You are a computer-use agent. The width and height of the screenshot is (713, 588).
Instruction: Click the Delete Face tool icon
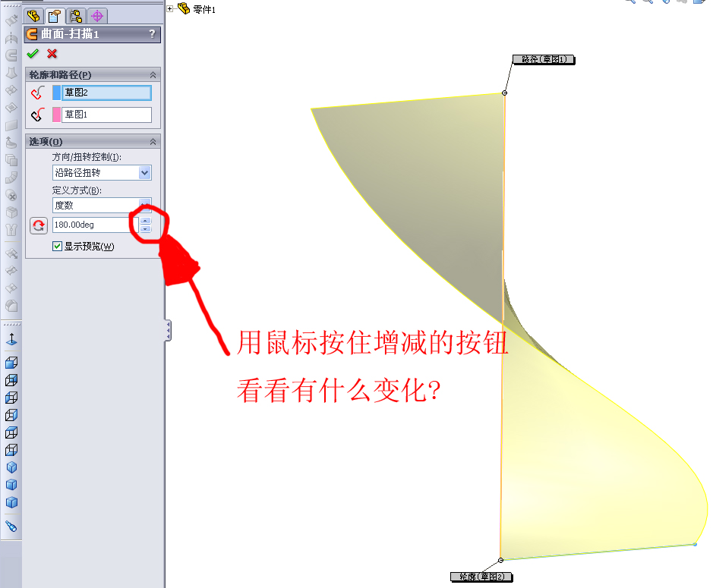(x=11, y=196)
